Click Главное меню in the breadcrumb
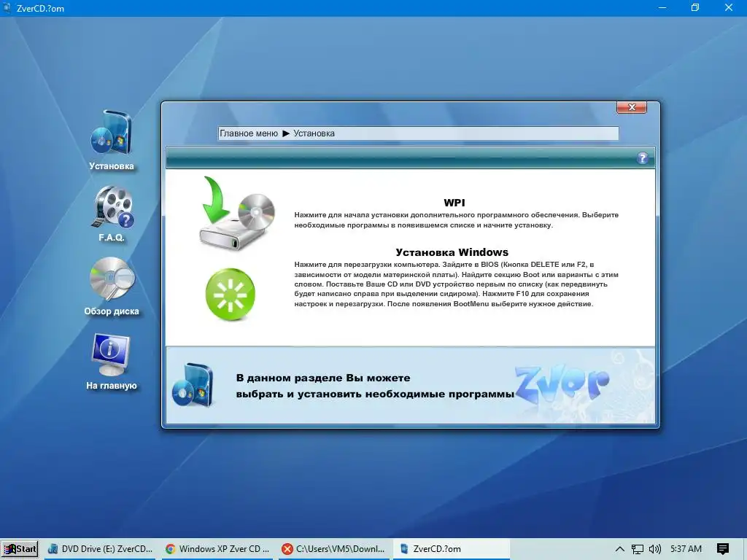Screen dimensions: 747x560 coord(249,133)
